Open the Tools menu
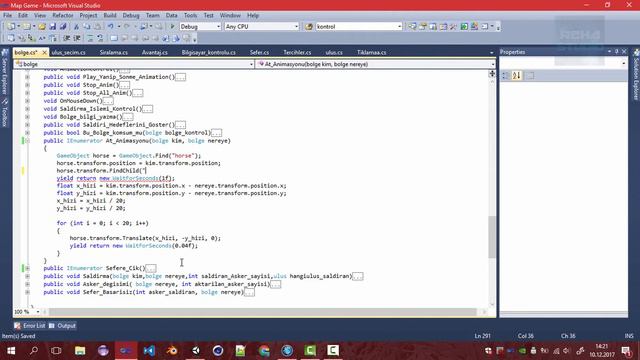Image resolution: width=640 pixels, height=360 pixels. tap(190, 16)
